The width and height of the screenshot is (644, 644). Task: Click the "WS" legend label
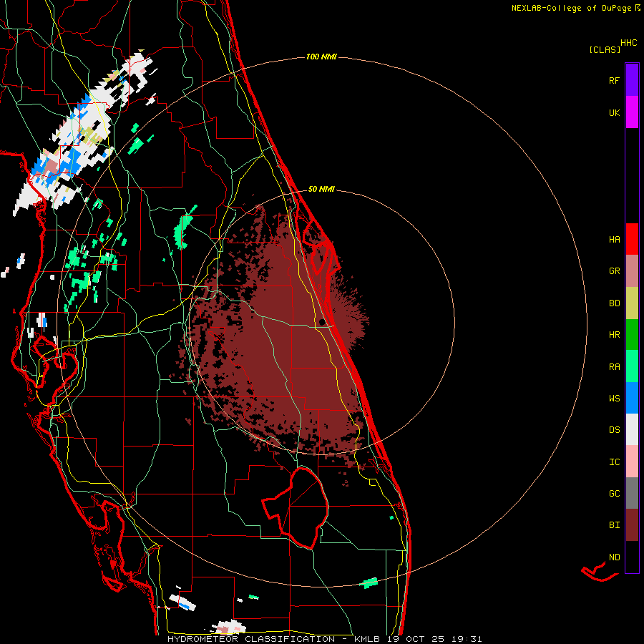pos(614,398)
